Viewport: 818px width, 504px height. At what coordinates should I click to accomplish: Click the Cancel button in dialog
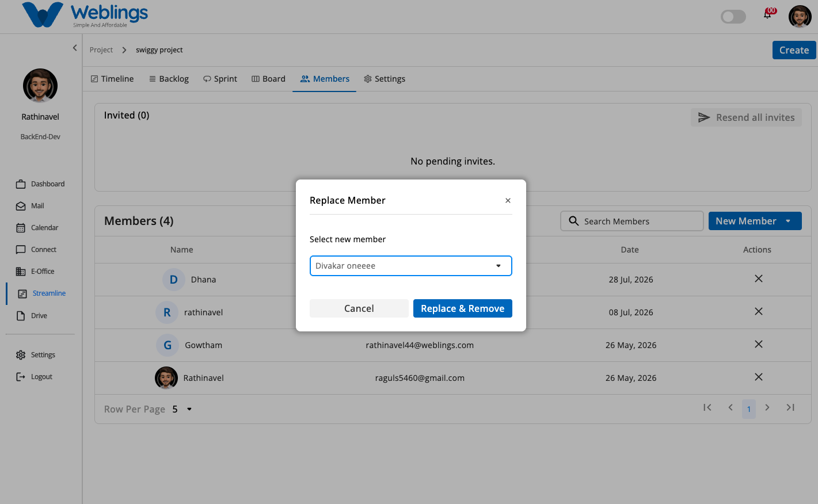(x=359, y=308)
